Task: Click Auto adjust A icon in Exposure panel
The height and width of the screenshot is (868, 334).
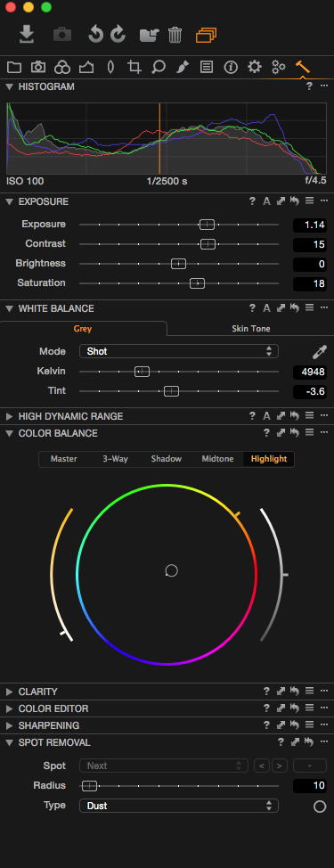Action: [266, 201]
